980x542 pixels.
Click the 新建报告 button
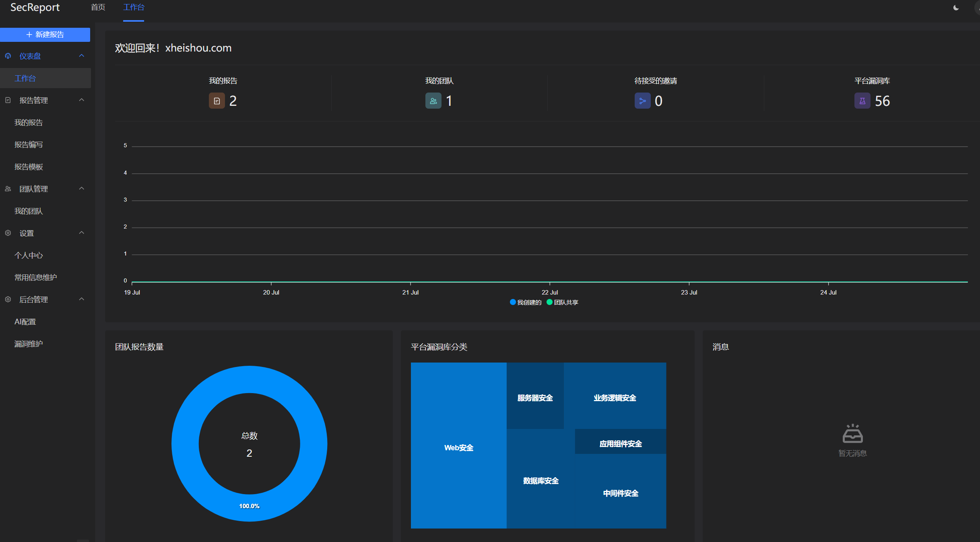coord(45,35)
